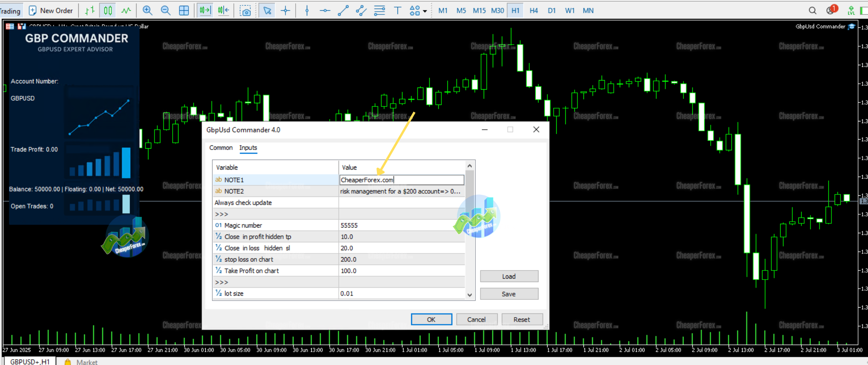This screenshot has height=365, width=868.
Task: Open account notifications icon with badge
Action: 832,10
